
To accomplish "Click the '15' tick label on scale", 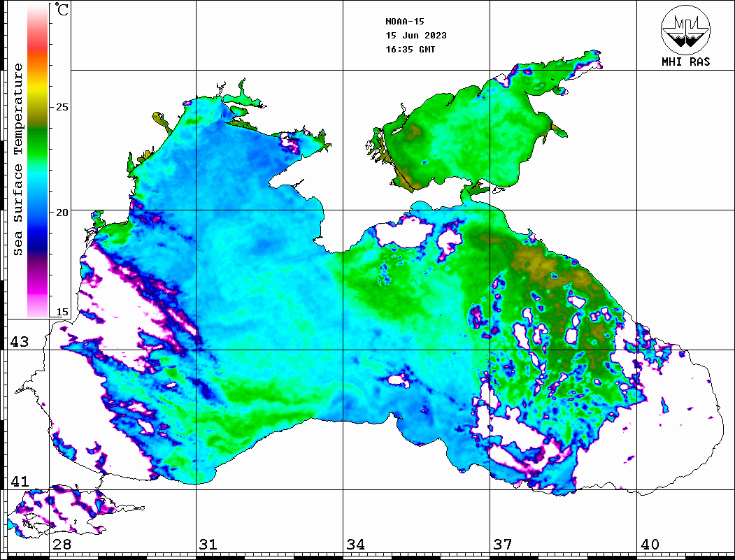I will pyautogui.click(x=62, y=312).
